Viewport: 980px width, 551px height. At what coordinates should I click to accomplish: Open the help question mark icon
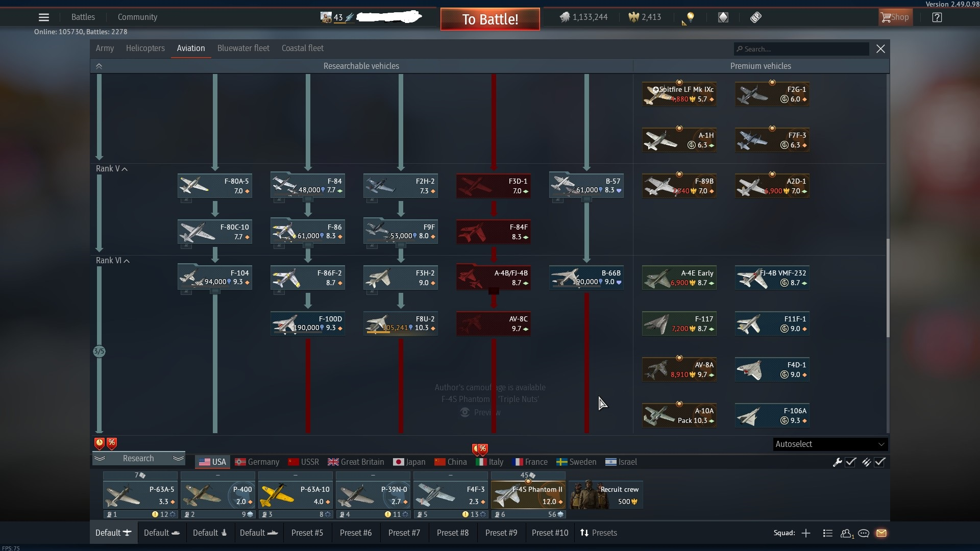point(937,17)
